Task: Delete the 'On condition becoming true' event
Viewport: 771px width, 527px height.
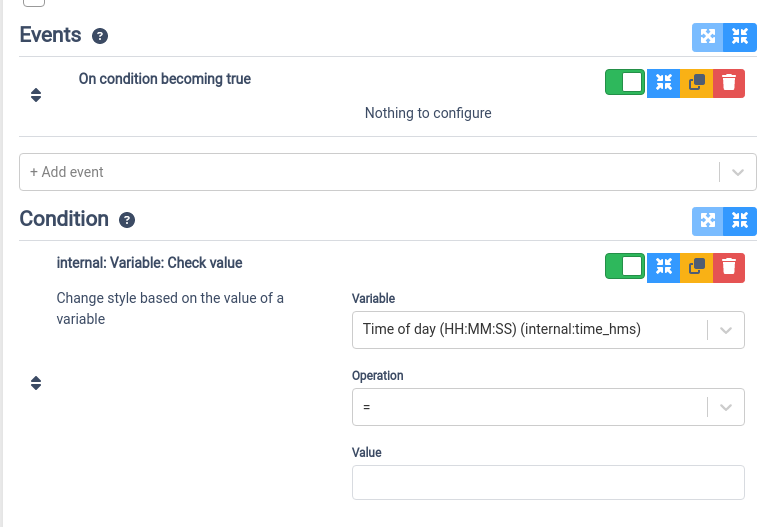Action: coord(729,83)
